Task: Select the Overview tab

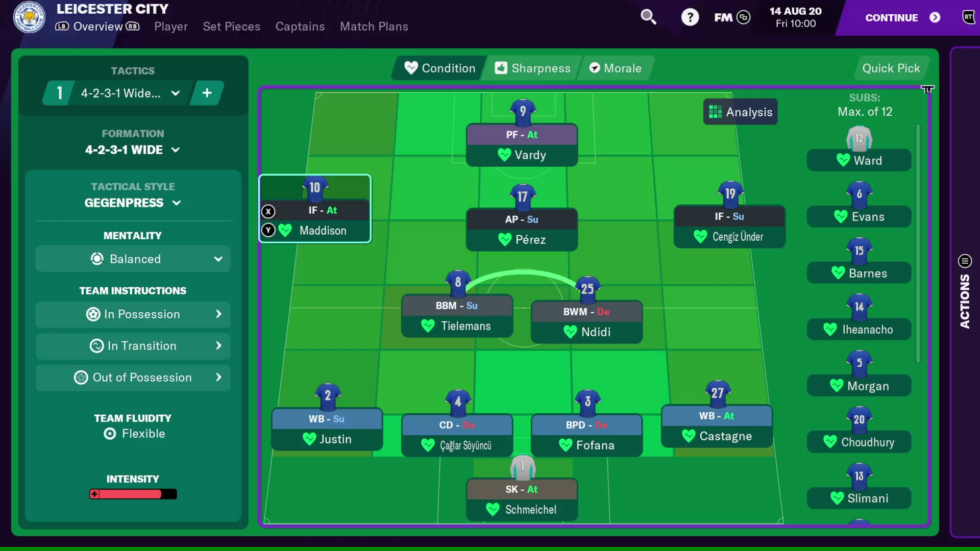Action: (x=97, y=27)
